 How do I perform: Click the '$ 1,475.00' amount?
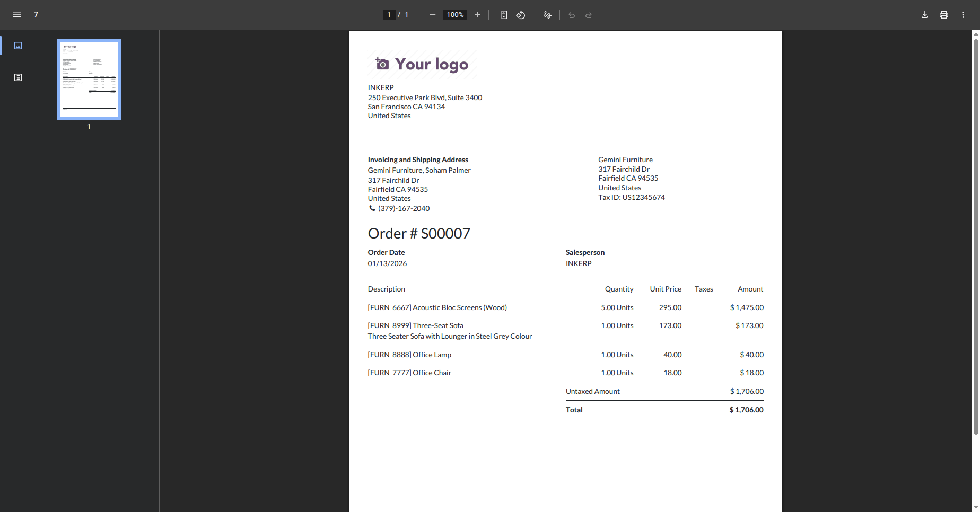click(x=747, y=307)
